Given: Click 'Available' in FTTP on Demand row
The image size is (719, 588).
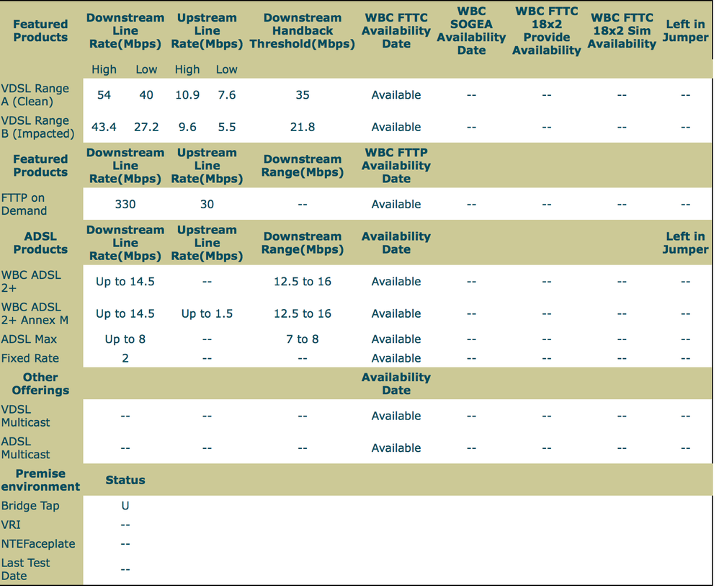Looking at the screenshot, I should click(396, 204).
